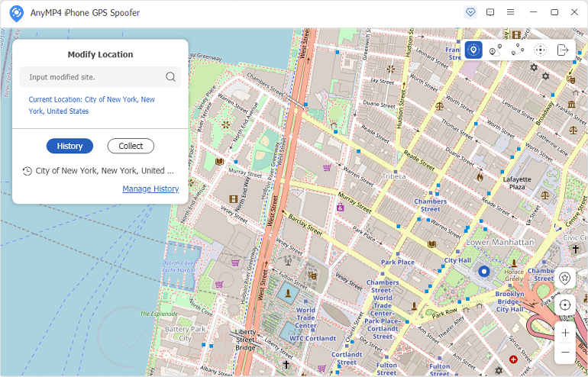This screenshot has height=377, width=588.
Task: Open the feedback message icon
Action: [490, 12]
